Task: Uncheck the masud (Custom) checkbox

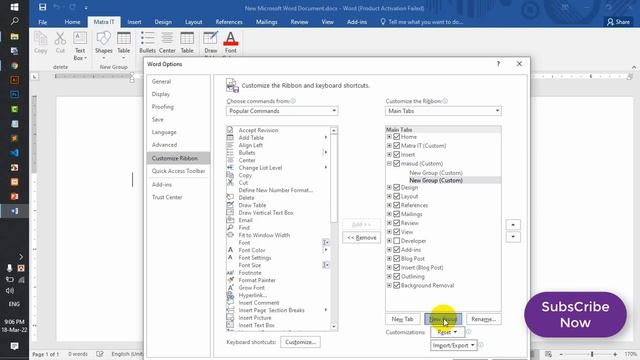Action: (x=397, y=163)
